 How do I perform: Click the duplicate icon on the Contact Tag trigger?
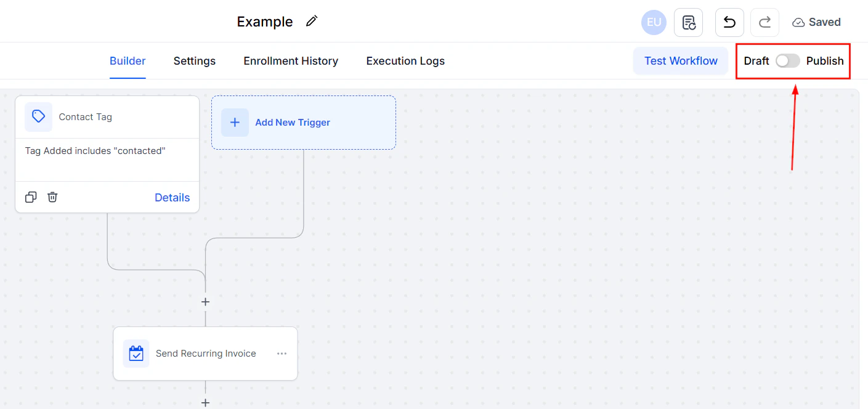pyautogui.click(x=31, y=196)
